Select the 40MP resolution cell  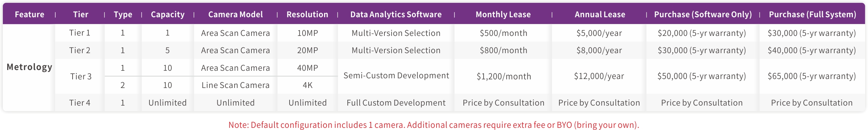308,68
